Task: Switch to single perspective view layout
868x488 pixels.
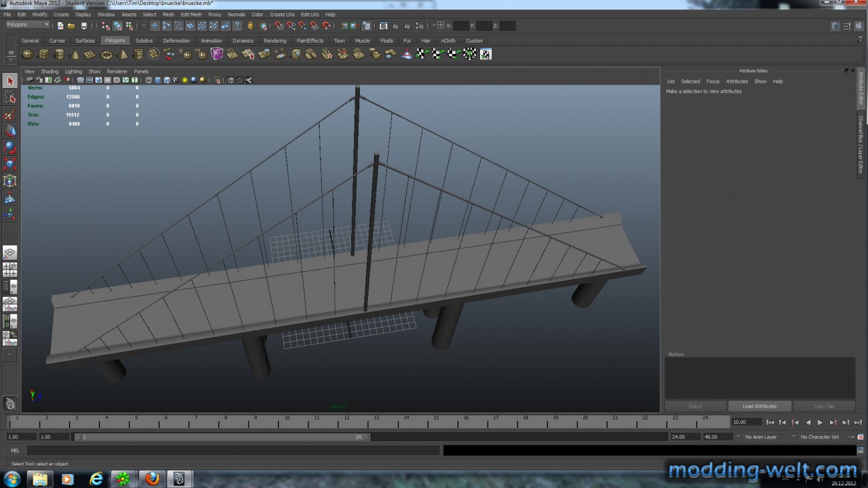Action: tap(10, 253)
